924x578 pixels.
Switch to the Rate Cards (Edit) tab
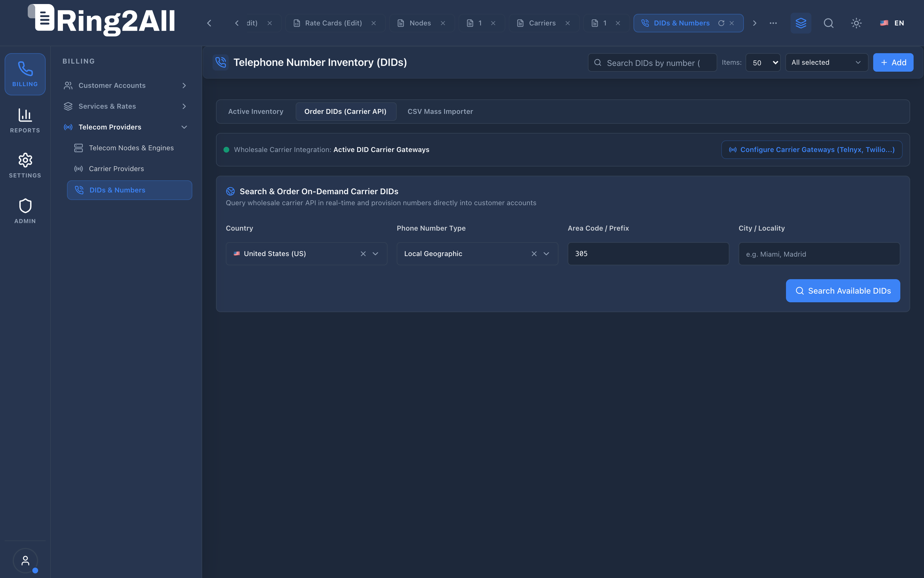point(335,23)
